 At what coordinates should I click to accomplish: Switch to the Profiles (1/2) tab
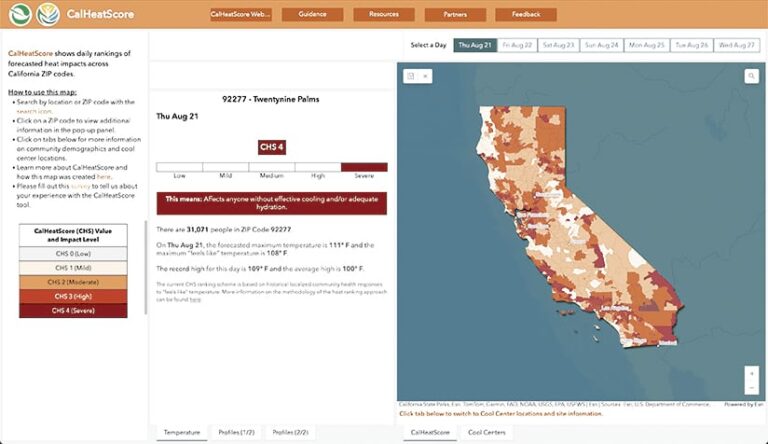click(x=237, y=432)
